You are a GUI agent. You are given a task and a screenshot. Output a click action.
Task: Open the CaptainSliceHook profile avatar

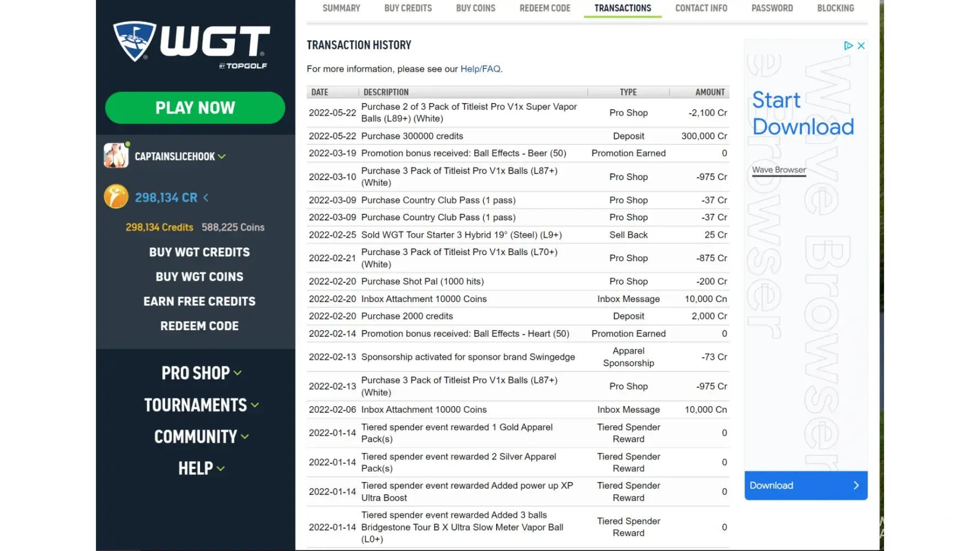coord(116,155)
